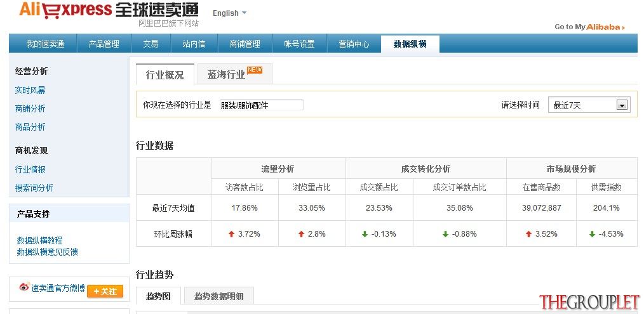Click the 33.05% table cell
644x314 pixels.
coord(312,207)
